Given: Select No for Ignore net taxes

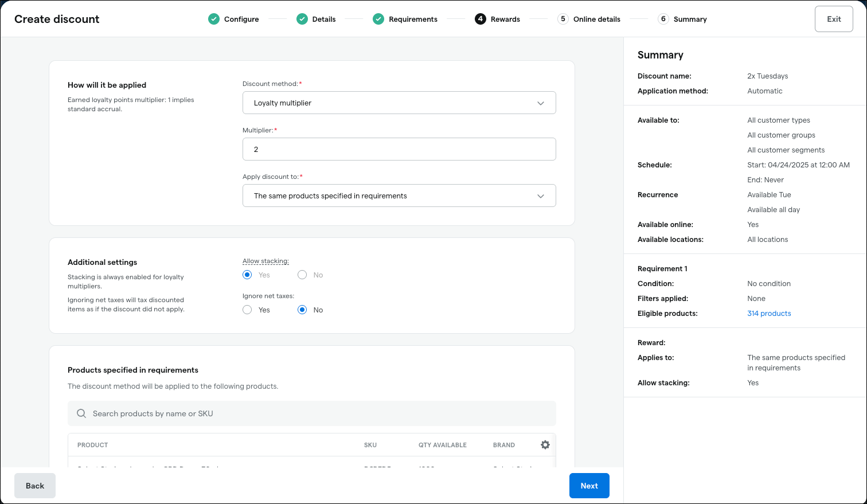Looking at the screenshot, I should pyautogui.click(x=302, y=310).
